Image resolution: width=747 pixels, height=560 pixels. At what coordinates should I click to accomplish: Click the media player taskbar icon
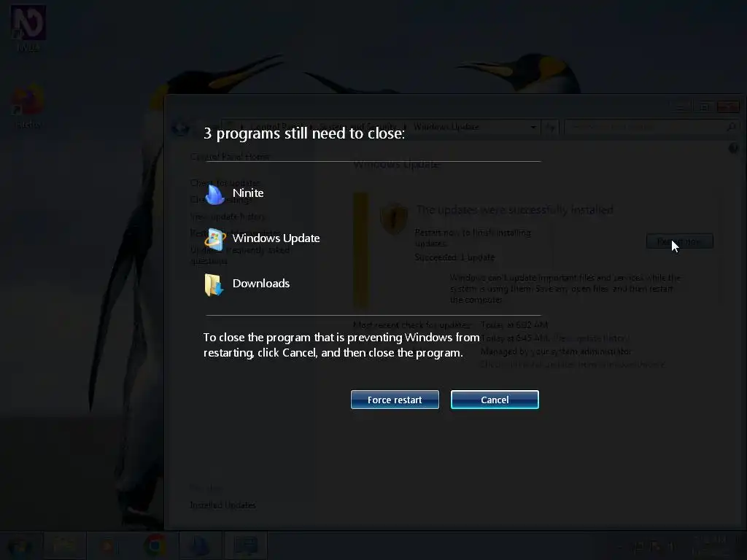point(109,545)
